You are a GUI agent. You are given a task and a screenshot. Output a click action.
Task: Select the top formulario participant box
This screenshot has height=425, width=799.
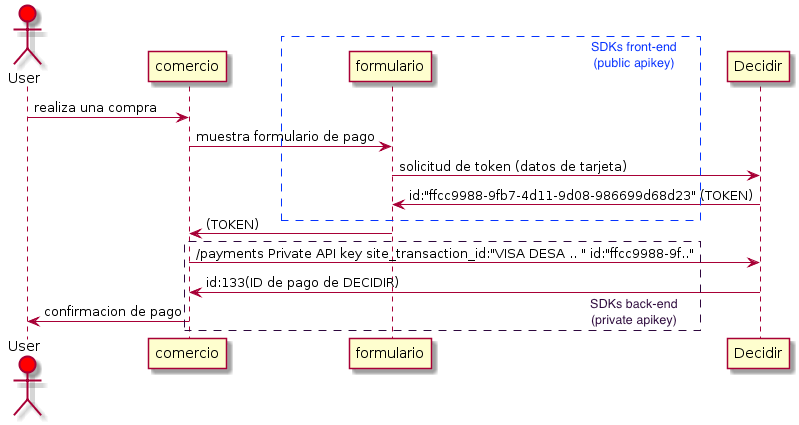[x=391, y=66]
